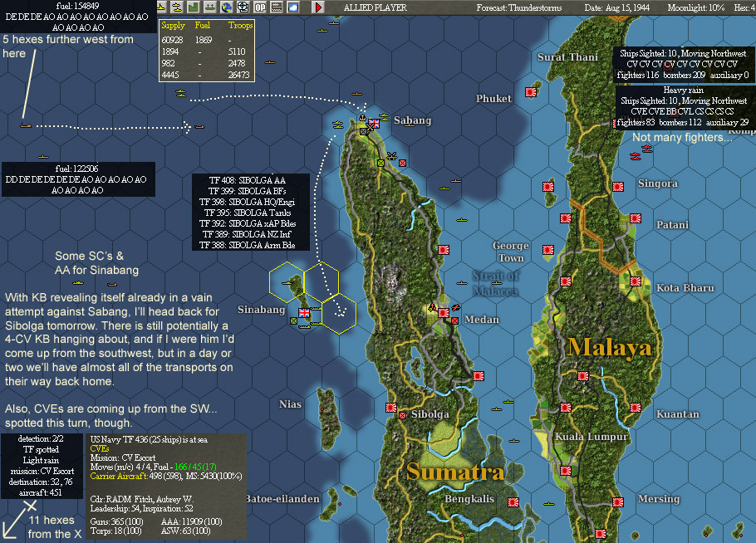The width and height of the screenshot is (756, 543).
Task: Select the Allied task force west of Sabang
Action: (338, 125)
